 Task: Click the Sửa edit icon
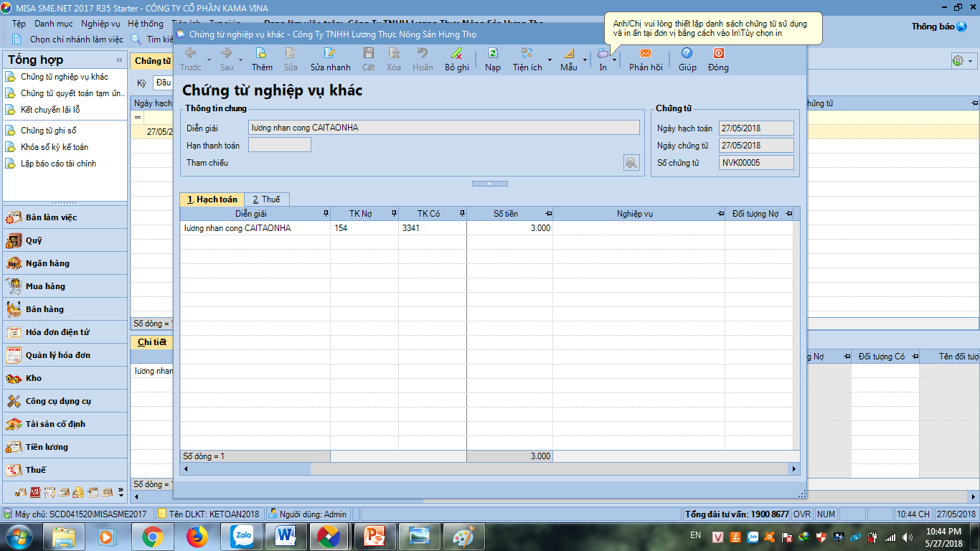291,53
